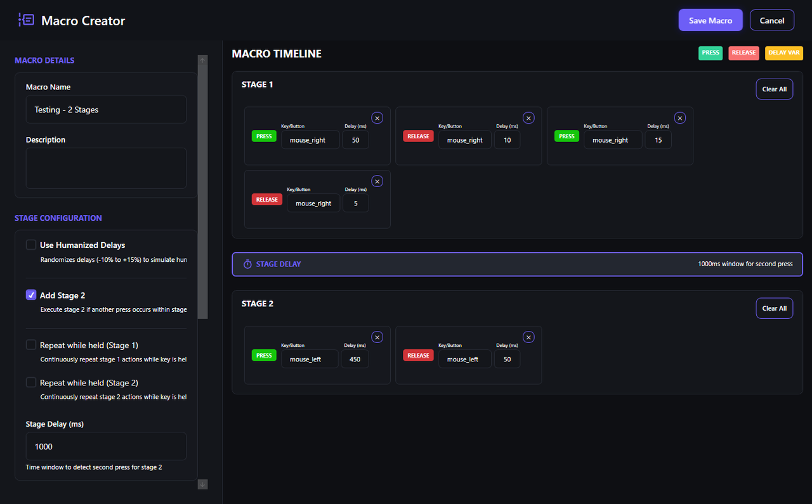
Task: Edit mouse_left key field of Stage 2 press
Action: coord(310,359)
